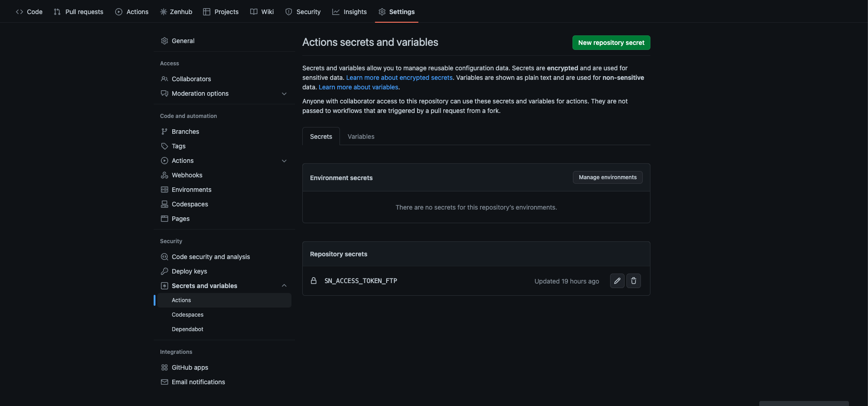This screenshot has width=868, height=406.
Task: Click the Tags icon in sidebar
Action: pos(165,146)
